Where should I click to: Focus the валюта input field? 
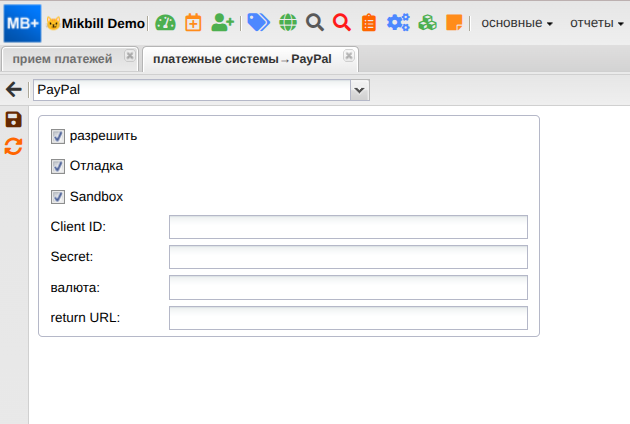tap(348, 288)
